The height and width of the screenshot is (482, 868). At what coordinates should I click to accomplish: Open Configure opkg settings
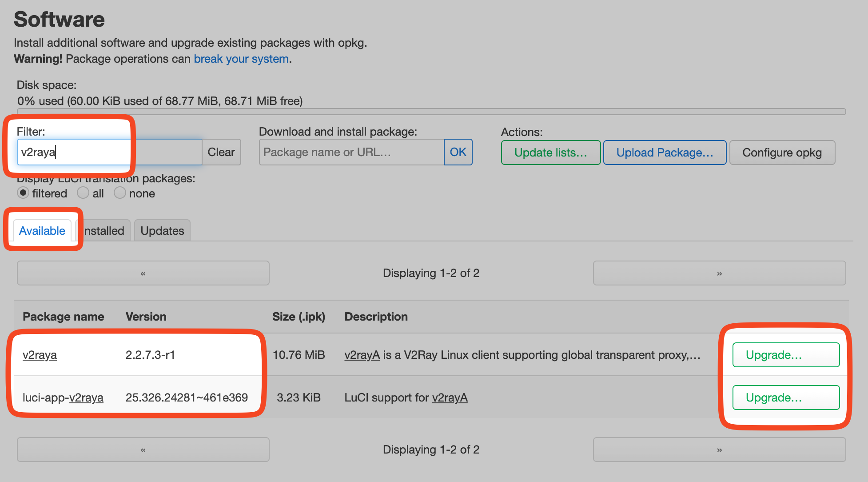pyautogui.click(x=782, y=153)
